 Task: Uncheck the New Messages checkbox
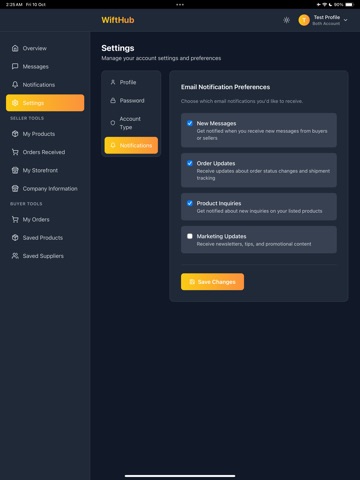pos(190,123)
